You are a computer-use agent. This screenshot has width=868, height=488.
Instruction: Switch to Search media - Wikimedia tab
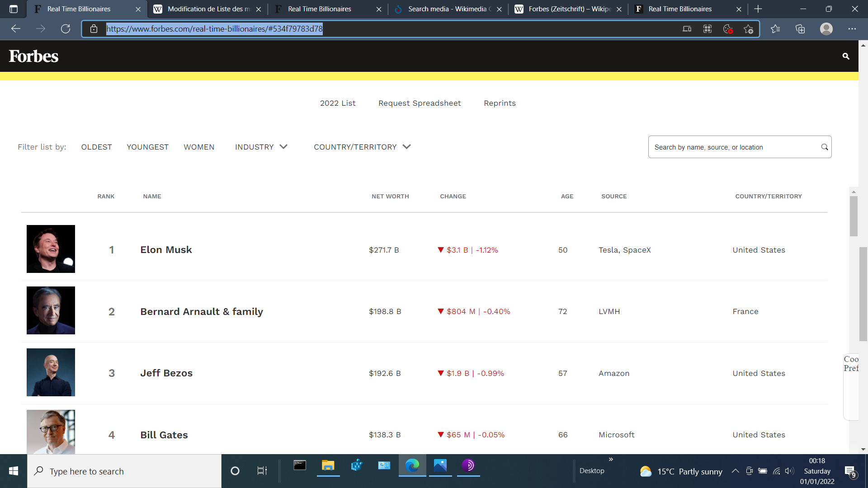pos(448,9)
